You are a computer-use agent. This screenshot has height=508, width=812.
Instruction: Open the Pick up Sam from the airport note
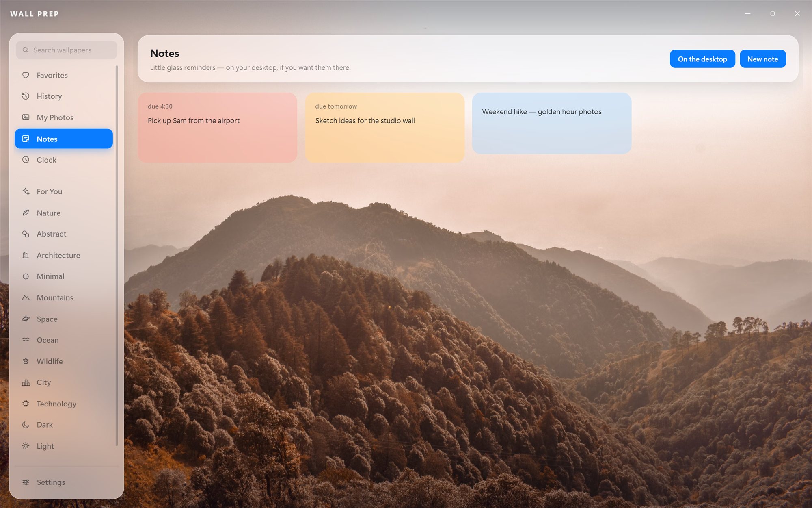pyautogui.click(x=217, y=128)
